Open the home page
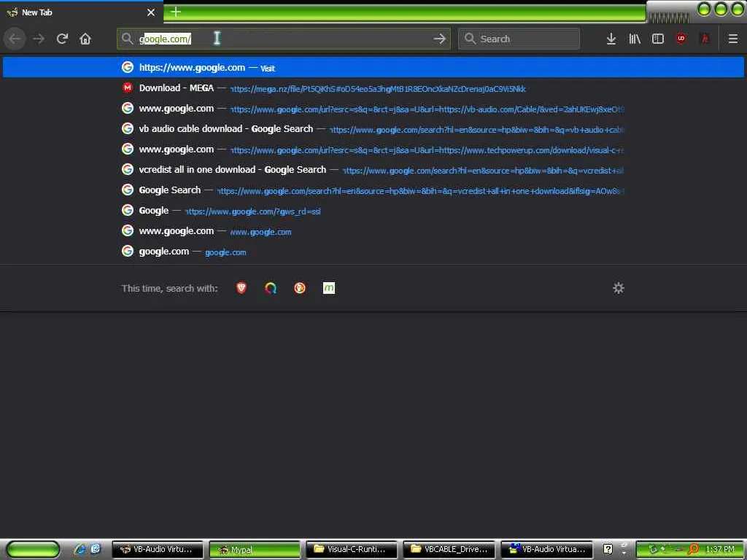Screen dimensions: 747x560 coord(85,39)
